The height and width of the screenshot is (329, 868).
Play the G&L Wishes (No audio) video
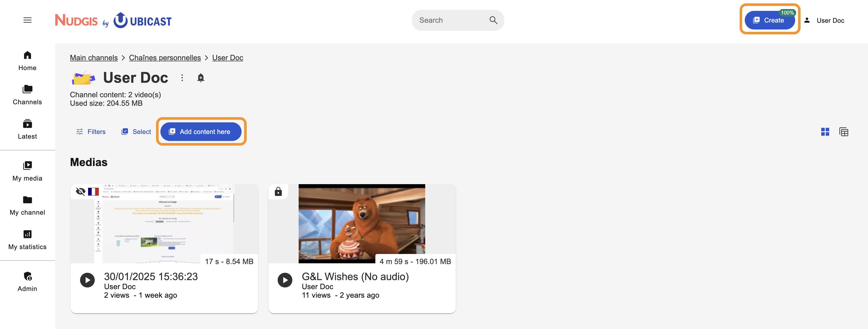click(285, 280)
